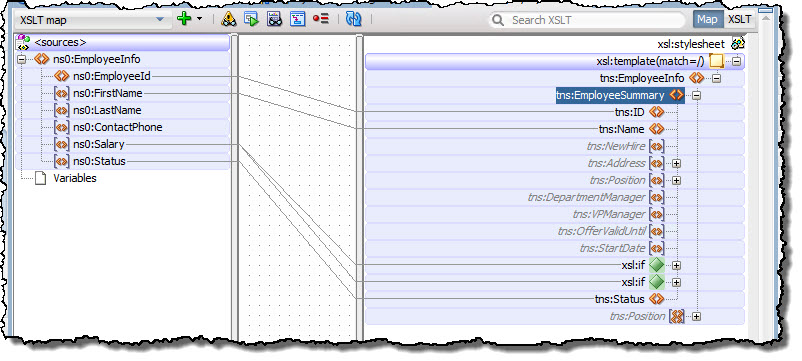Click the xsl:template square icon
Screen dimensions: 802x361
coord(717,62)
